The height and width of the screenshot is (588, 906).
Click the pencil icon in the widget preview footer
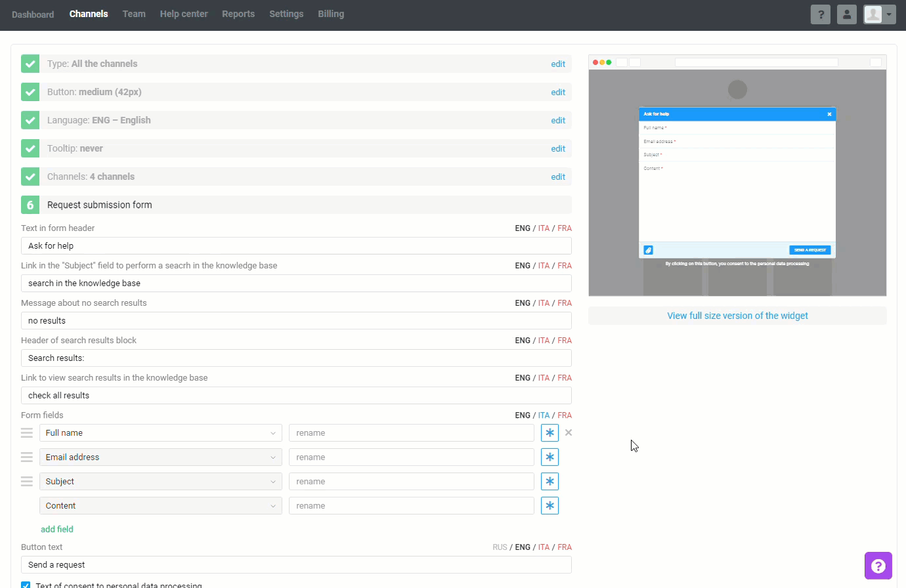point(647,249)
